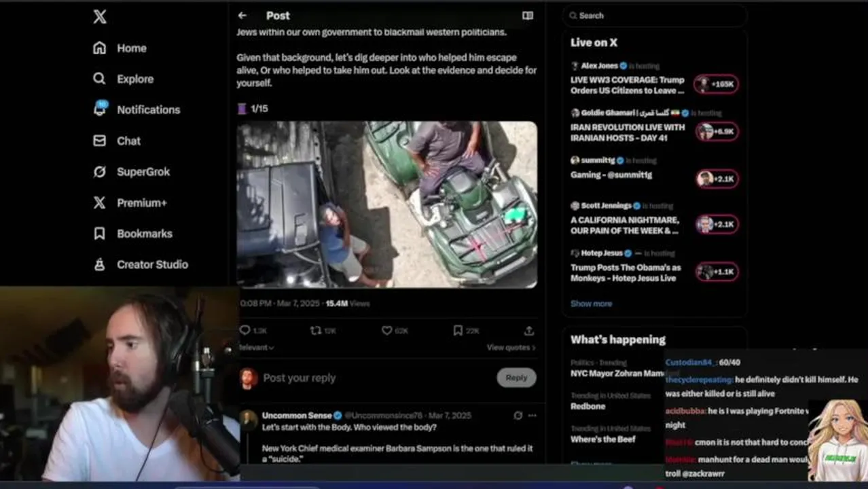Share the post with share icon

[x=529, y=330]
